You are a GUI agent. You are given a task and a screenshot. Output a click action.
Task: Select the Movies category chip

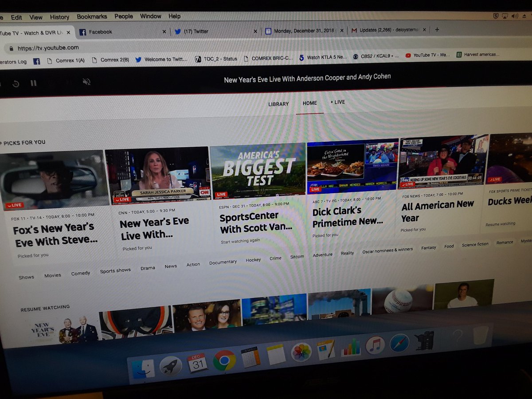coord(53,275)
